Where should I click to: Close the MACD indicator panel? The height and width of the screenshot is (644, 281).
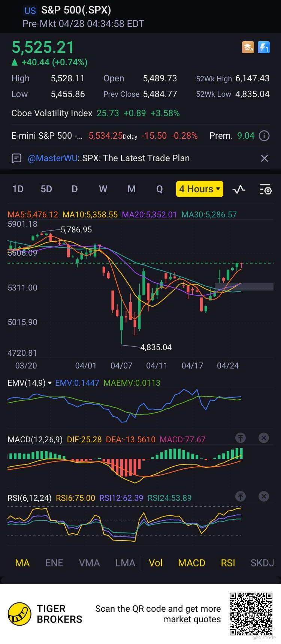coord(264,438)
